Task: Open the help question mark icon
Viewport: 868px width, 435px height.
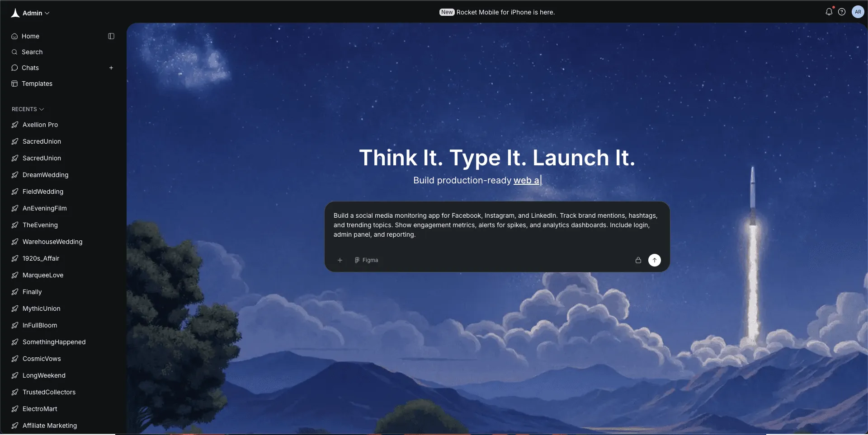Action: tap(842, 12)
